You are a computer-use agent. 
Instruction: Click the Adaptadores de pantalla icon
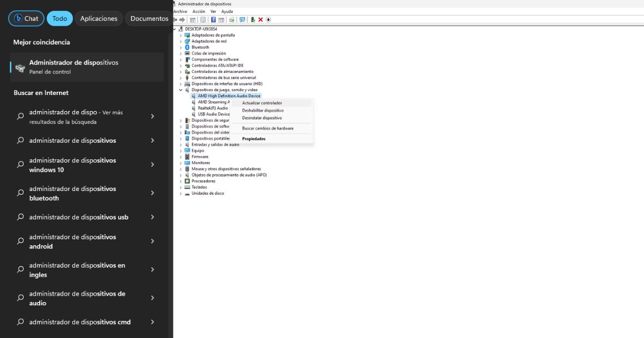coord(187,35)
